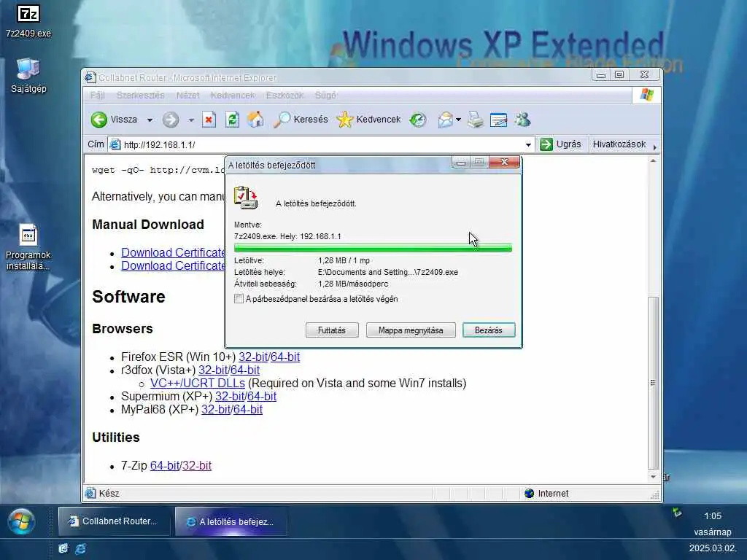The height and width of the screenshot is (560, 747).
Task: Click second Download Certificate link
Action: coord(173,265)
